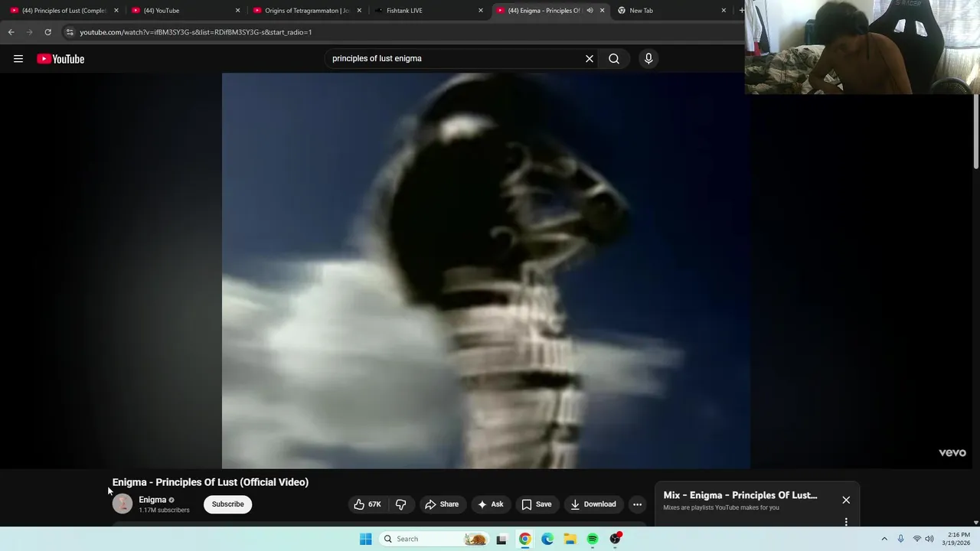This screenshot has width=980, height=551.
Task: Close the Fishtank LIVE tab
Action: pyautogui.click(x=481, y=11)
